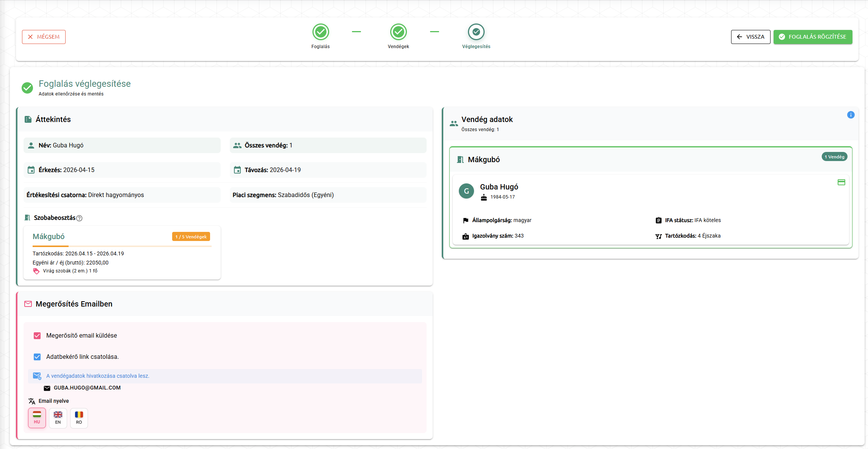The height and width of the screenshot is (449, 868).
Task: Select HU as email language
Action: [x=37, y=418]
